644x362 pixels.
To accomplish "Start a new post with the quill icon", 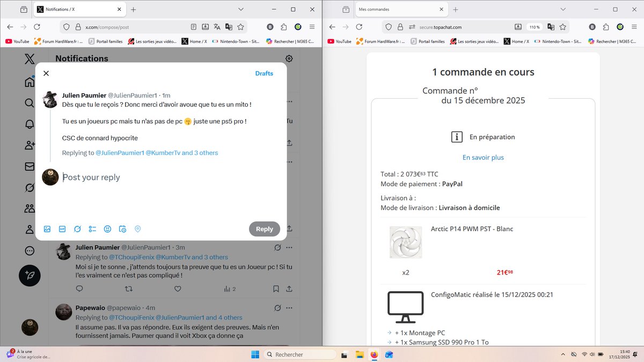I will (30, 275).
